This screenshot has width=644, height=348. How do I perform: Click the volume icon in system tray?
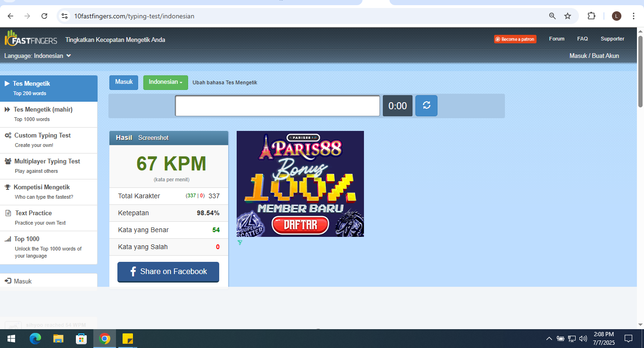click(583, 339)
